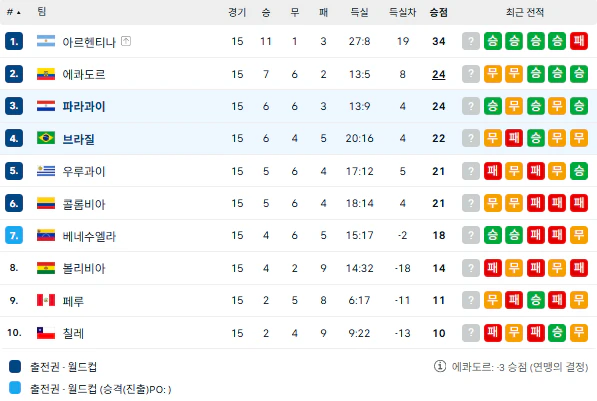597x401 pixels.
Task: Click the 경기 column header
Action: pyautogui.click(x=237, y=13)
